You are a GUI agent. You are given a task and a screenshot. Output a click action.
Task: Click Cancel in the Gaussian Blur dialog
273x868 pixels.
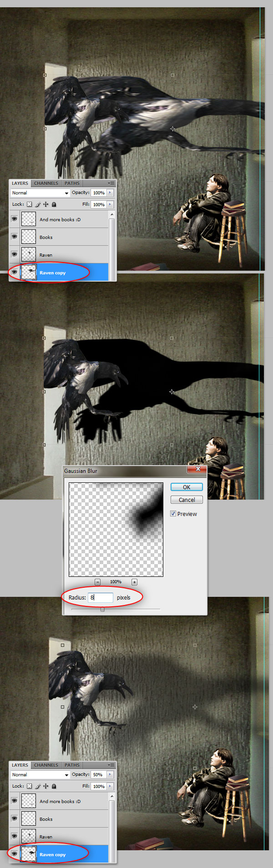(187, 500)
